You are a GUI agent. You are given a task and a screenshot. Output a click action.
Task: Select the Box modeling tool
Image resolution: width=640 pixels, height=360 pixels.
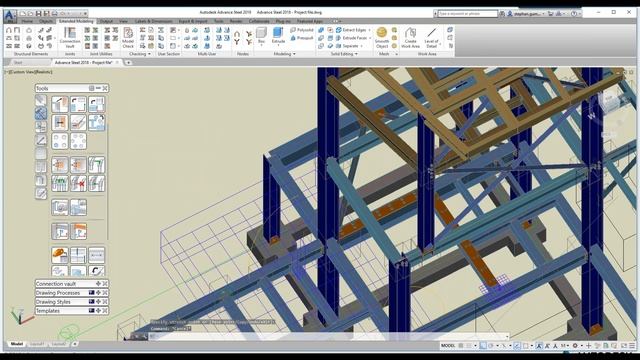[261, 35]
